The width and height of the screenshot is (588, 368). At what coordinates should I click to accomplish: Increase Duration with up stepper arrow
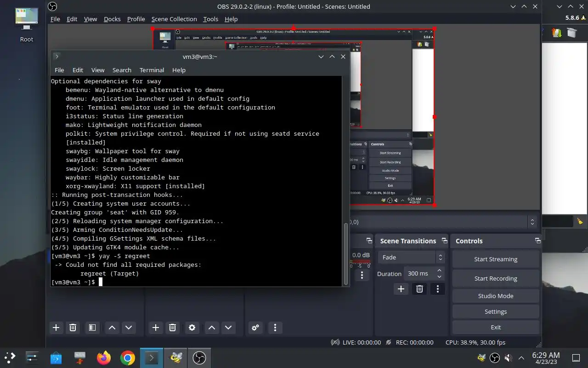[x=440, y=270]
